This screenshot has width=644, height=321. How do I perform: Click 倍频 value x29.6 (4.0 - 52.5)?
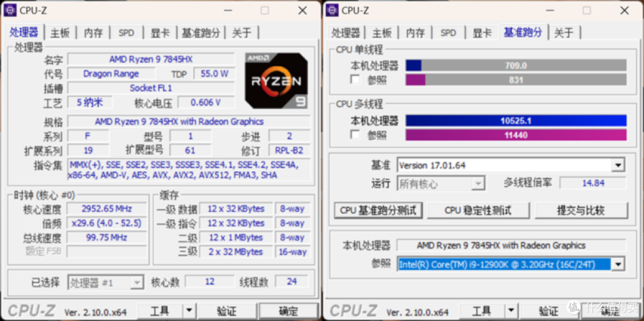click(x=106, y=223)
